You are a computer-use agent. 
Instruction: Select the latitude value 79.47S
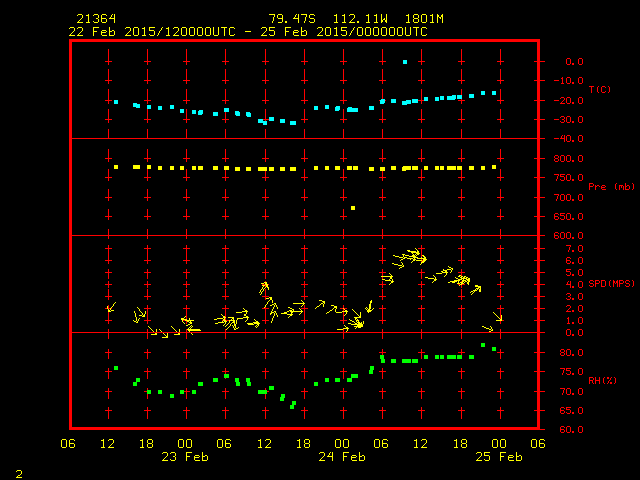click(x=291, y=19)
